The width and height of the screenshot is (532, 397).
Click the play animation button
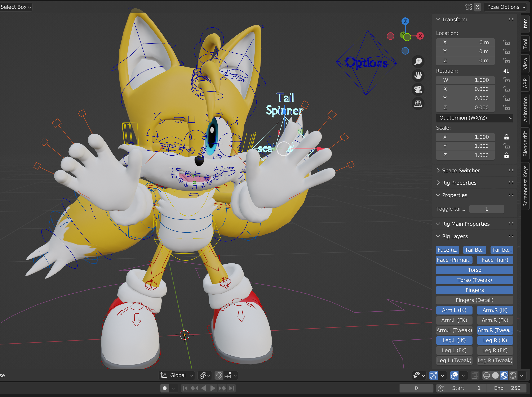click(x=213, y=388)
